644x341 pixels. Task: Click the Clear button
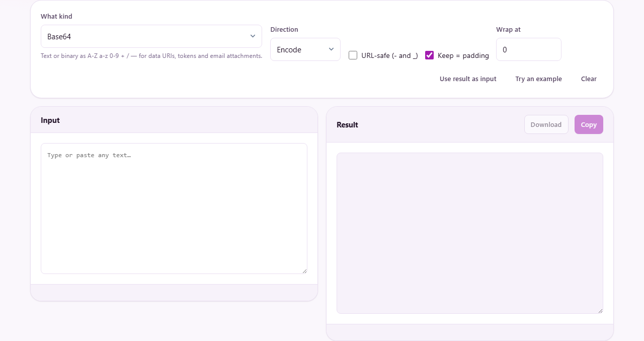(x=589, y=79)
